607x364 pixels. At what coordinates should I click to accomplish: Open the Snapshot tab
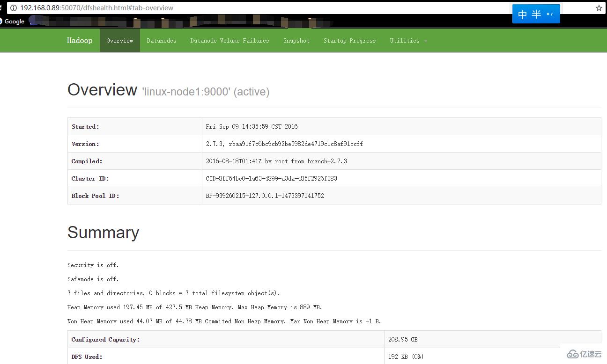296,41
